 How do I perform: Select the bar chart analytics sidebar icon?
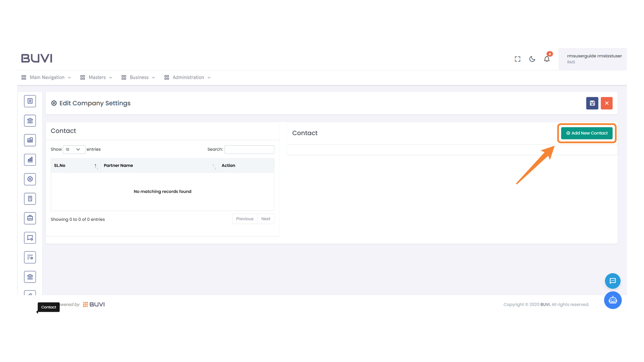click(x=30, y=160)
